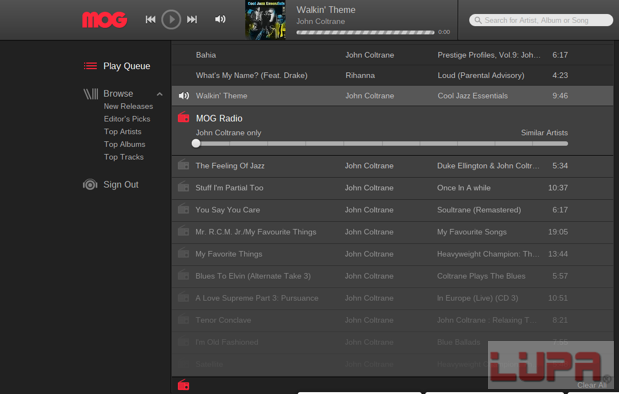Image resolution: width=619 pixels, height=394 pixels.
Task: Open Prestige Profiles, Vol.9 album
Action: tap(489, 55)
